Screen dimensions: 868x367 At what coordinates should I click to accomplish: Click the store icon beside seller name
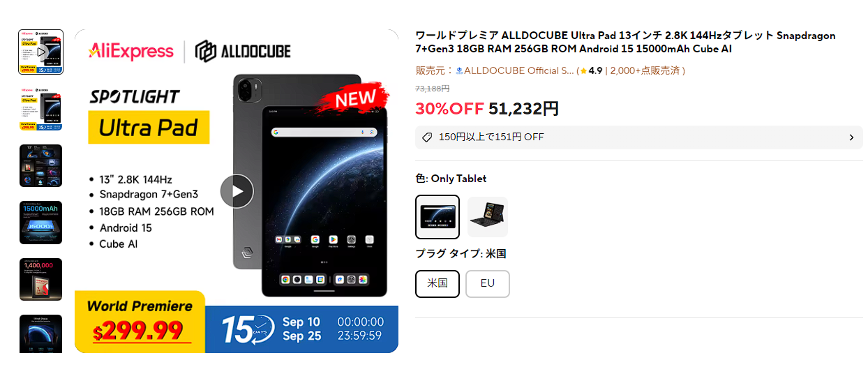click(x=459, y=70)
